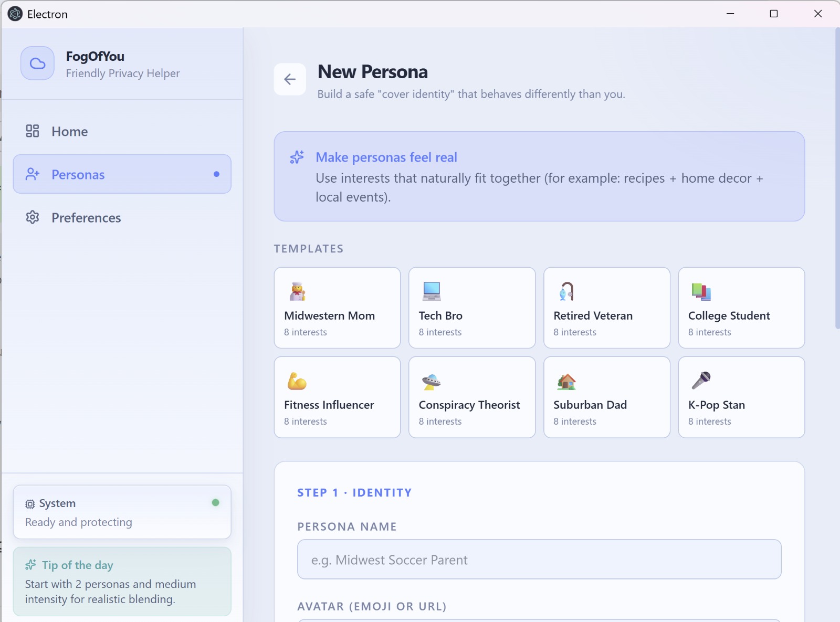Click the Make personas feel real title
Viewport: 840px width, 622px height.
pyautogui.click(x=386, y=157)
